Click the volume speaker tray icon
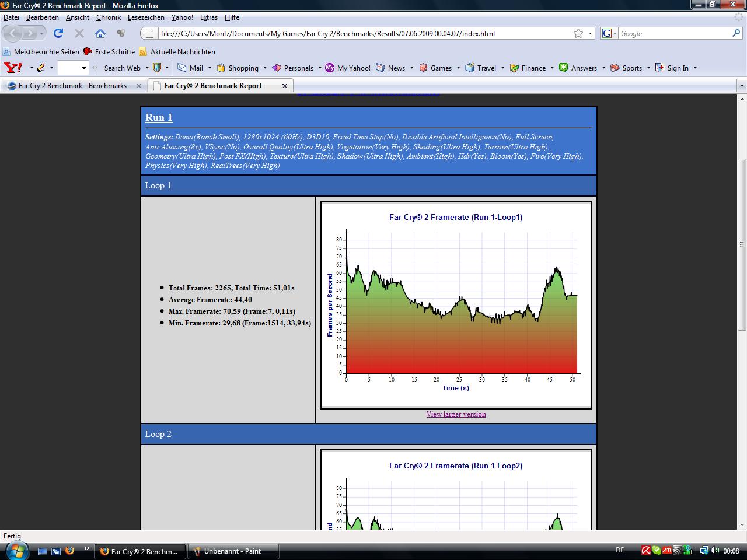747x560 pixels. click(x=715, y=550)
